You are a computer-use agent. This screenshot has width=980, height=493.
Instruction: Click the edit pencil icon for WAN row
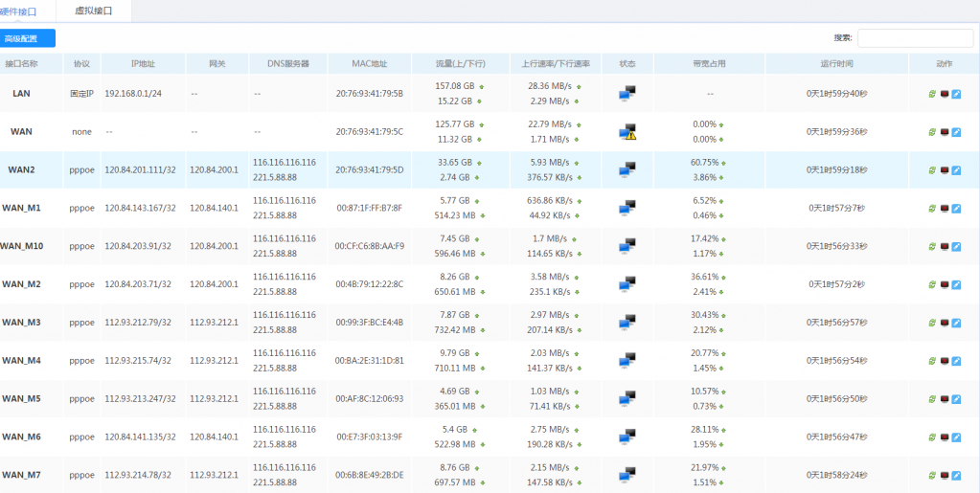coord(956,132)
